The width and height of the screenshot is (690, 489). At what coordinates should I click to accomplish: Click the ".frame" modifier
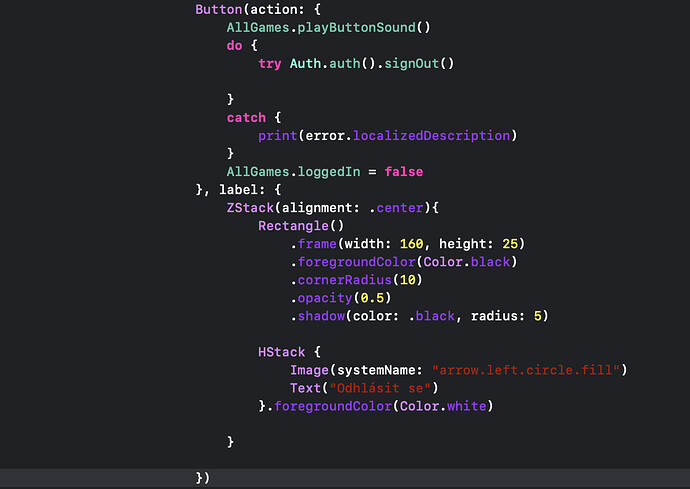coord(313,244)
